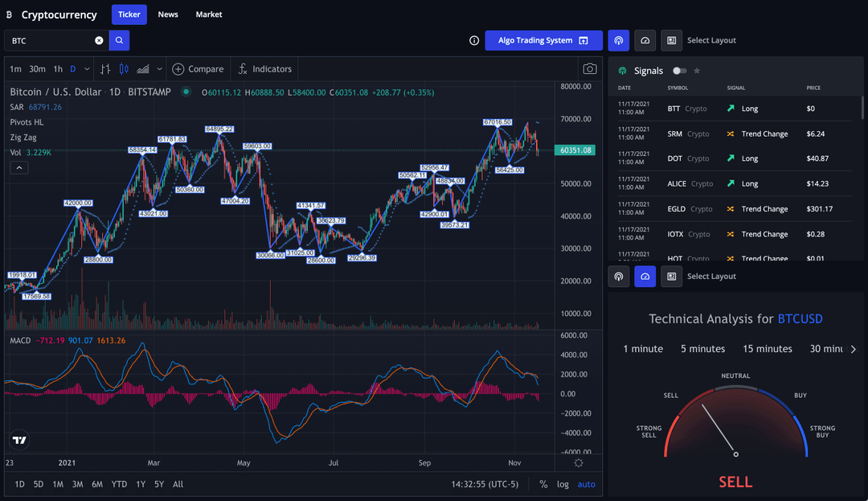This screenshot has height=501, width=868.
Task: Collapse the indicator legend with the arrow
Action: pyautogui.click(x=18, y=167)
